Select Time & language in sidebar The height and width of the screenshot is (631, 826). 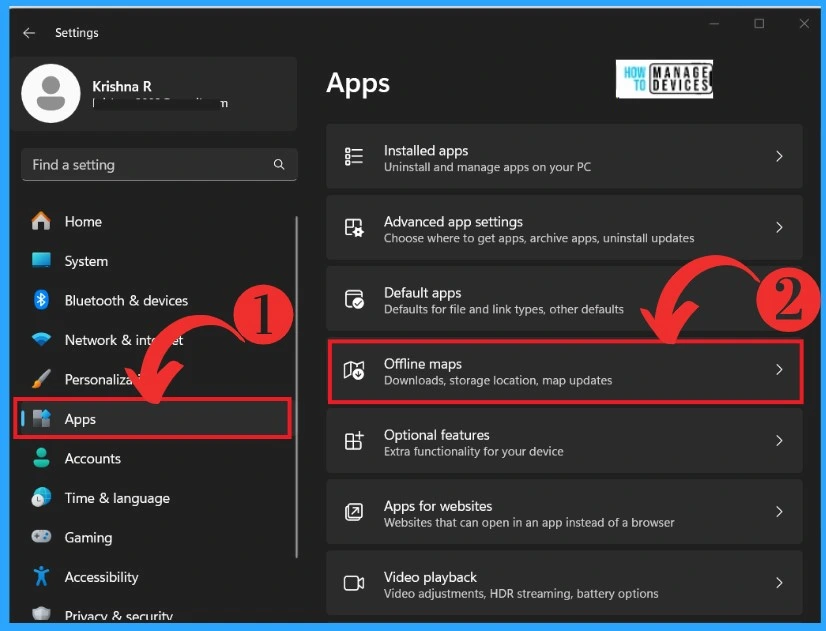[x=155, y=498]
